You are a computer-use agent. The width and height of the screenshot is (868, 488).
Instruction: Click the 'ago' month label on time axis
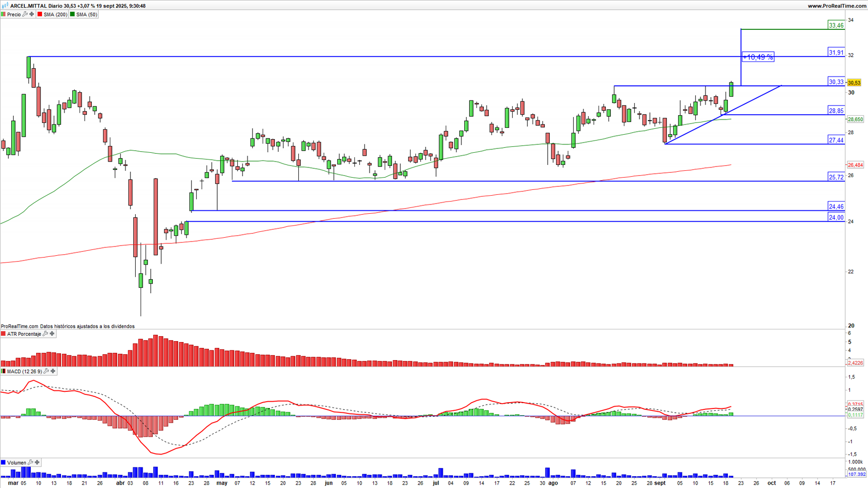553,483
